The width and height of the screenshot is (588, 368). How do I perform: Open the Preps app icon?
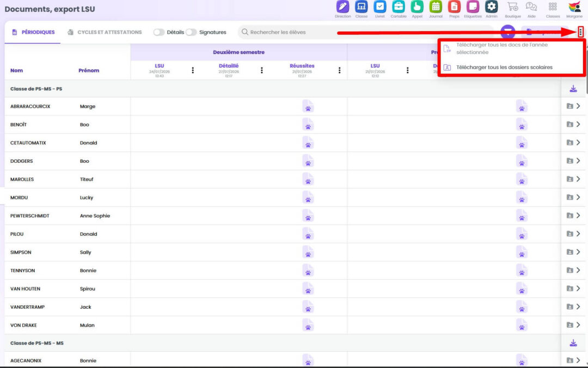(x=454, y=7)
